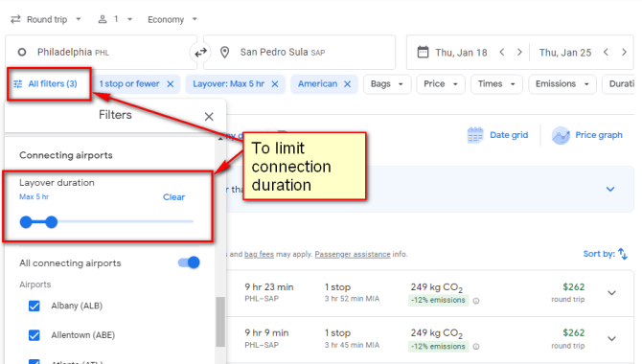Viewport: 642px width, 364px height.
Task: Open the Economy class dropdown
Action: 172,19
